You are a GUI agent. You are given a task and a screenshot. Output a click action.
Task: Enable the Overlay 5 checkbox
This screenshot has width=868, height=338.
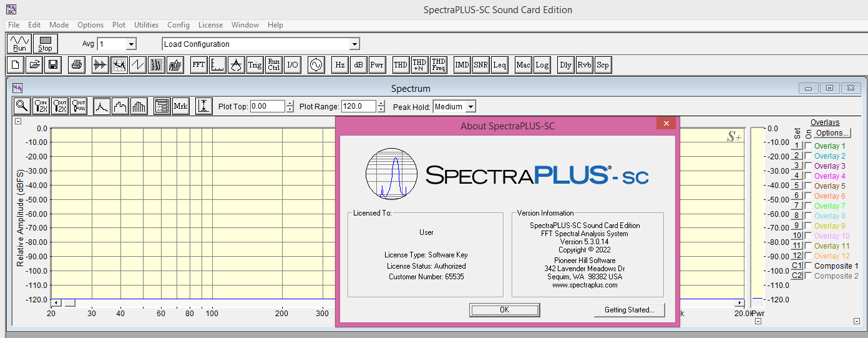(809, 186)
